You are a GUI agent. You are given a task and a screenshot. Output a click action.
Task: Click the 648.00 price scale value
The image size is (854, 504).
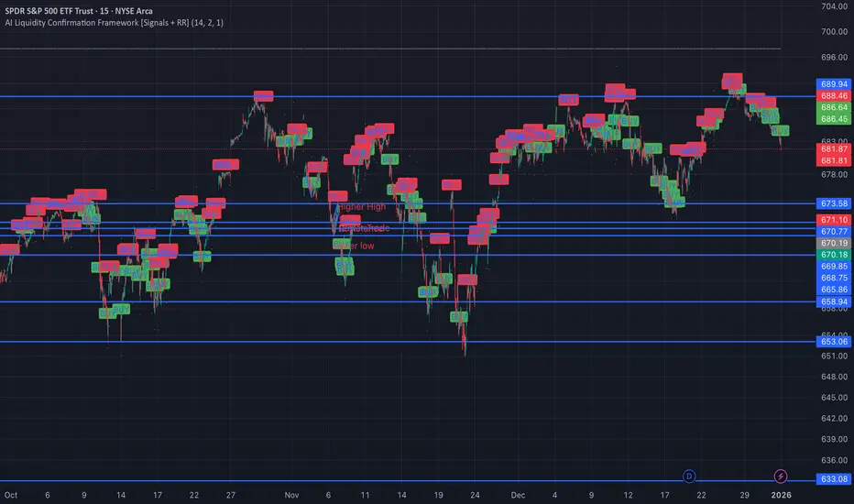point(834,377)
